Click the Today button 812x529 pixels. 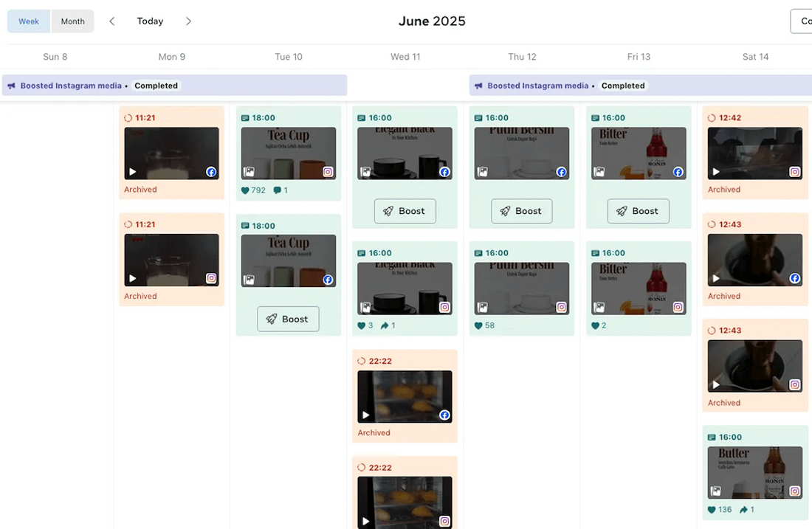150,21
